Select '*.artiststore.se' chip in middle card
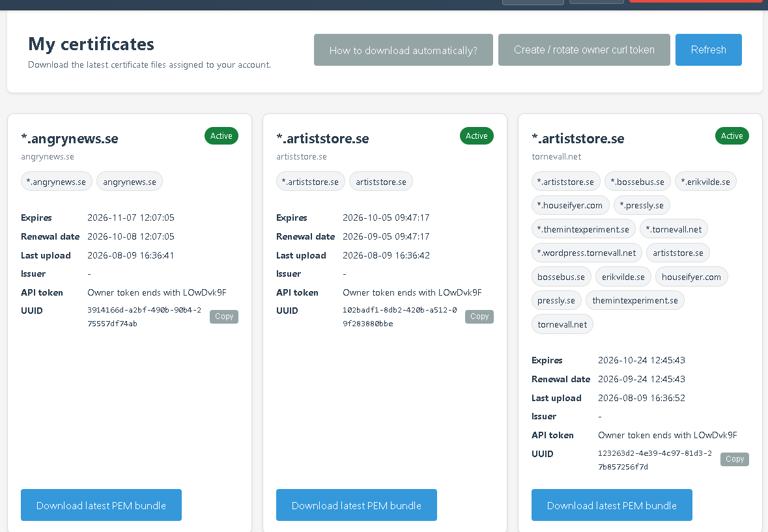 (x=311, y=182)
